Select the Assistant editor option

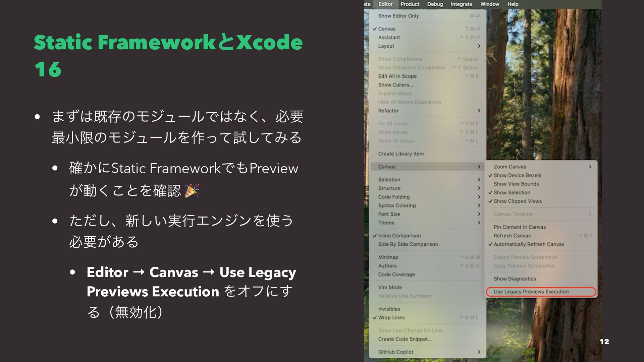427,38
